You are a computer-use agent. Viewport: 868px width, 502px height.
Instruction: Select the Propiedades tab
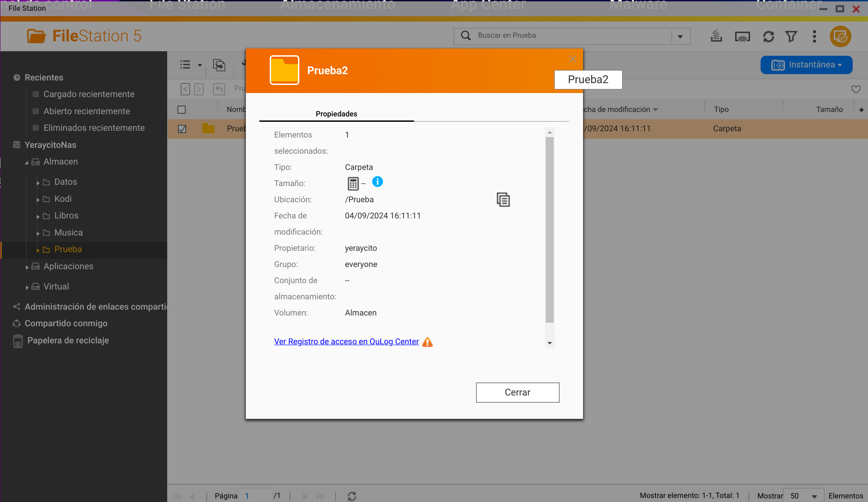point(336,114)
